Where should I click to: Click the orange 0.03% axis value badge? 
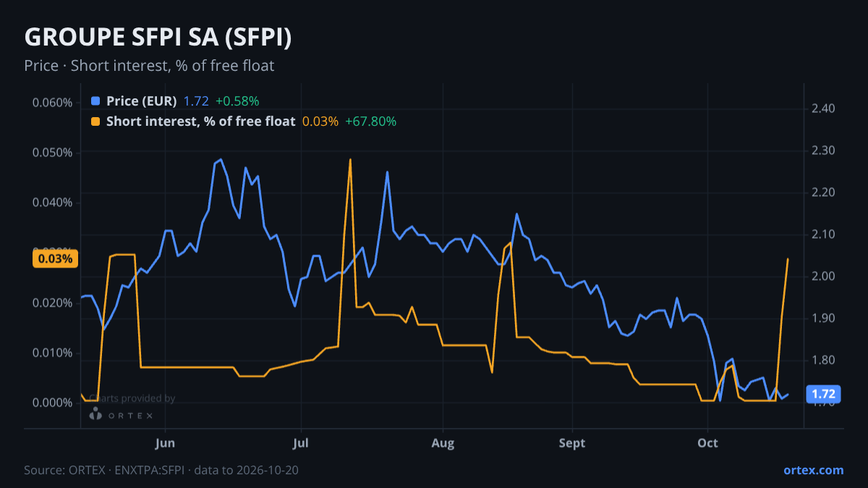pos(54,259)
